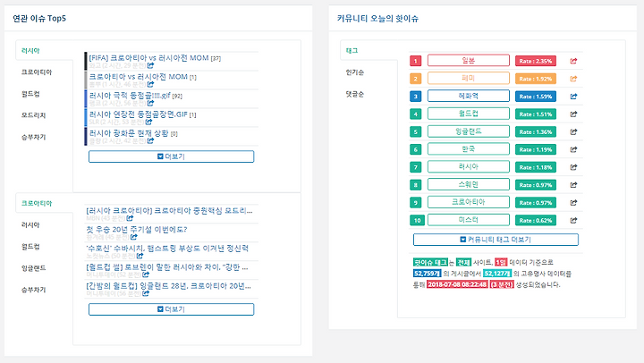The image size is (644, 363).
Task: Select 승부차기 tab in the first issue box
Action: click(x=33, y=137)
